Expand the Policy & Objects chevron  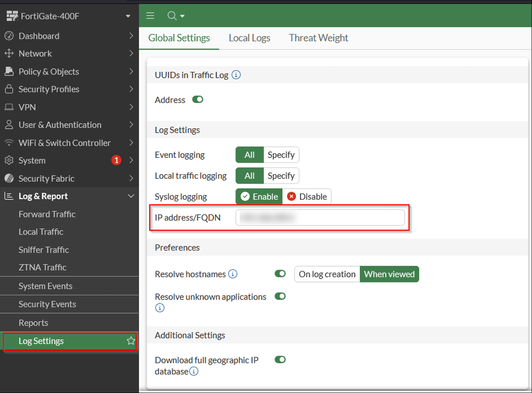coord(131,71)
